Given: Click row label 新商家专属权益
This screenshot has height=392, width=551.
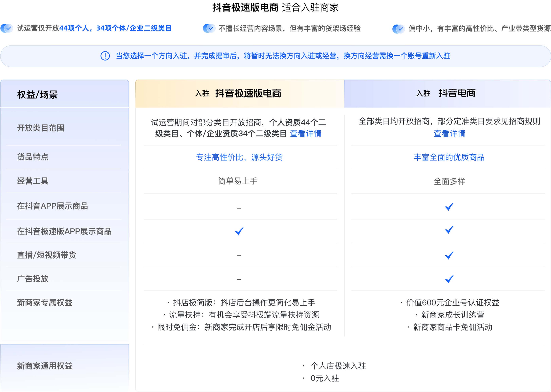Looking at the screenshot, I should coord(44,302).
